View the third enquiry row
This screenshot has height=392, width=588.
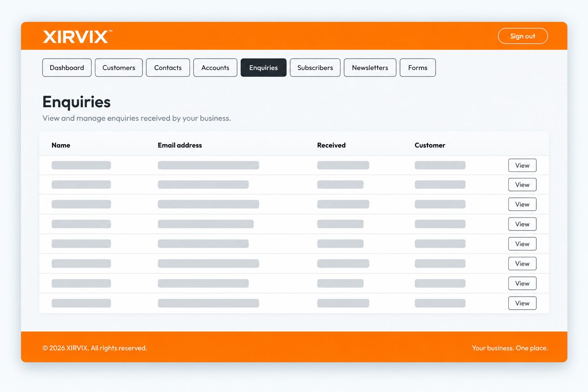click(x=522, y=204)
